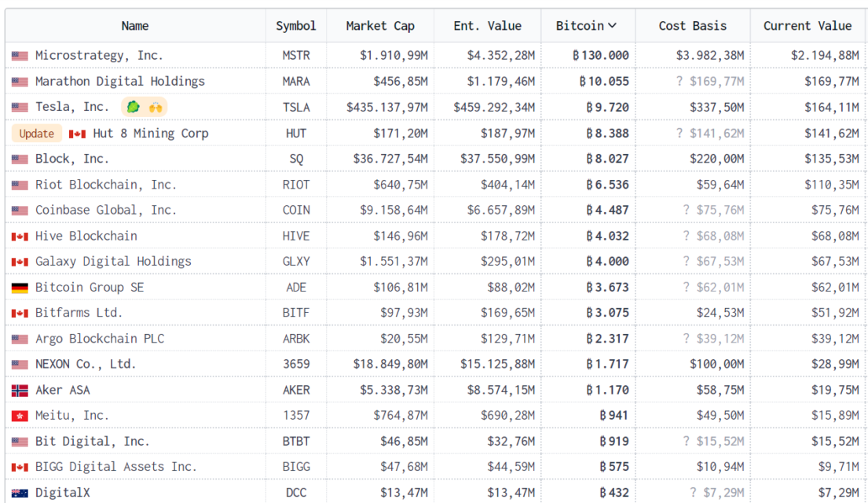The width and height of the screenshot is (868, 503).
Task: Click the US flag next to Marathon Digital Holdings
Action: (20, 82)
